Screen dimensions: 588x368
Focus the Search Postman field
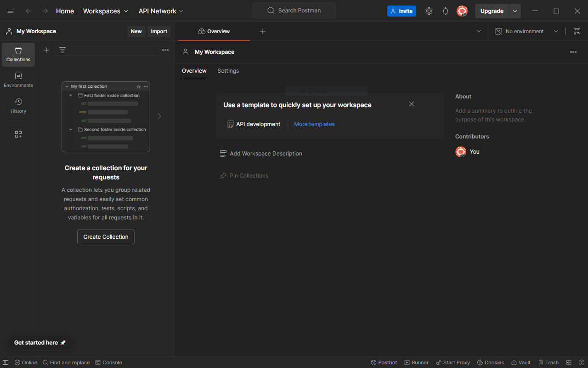tap(294, 11)
